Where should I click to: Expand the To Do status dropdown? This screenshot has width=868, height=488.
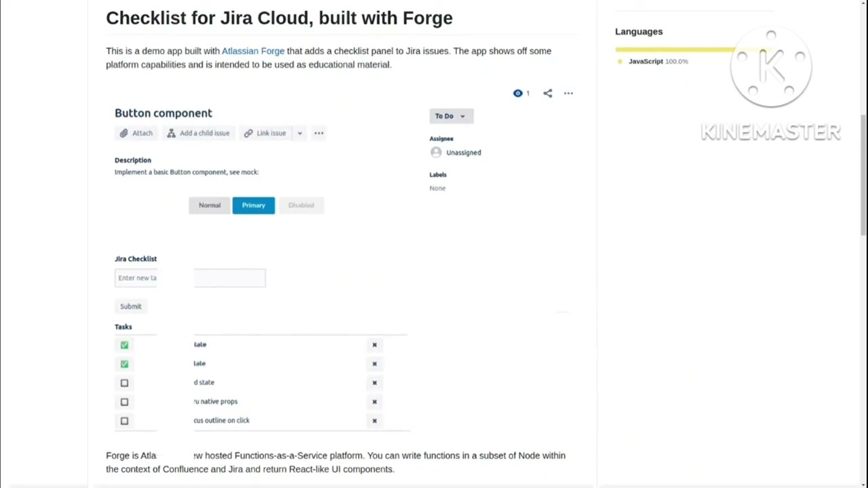(451, 116)
